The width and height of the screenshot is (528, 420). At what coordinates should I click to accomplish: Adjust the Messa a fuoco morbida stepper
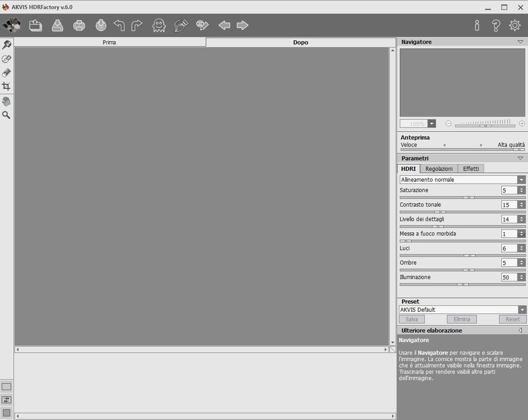click(x=522, y=234)
